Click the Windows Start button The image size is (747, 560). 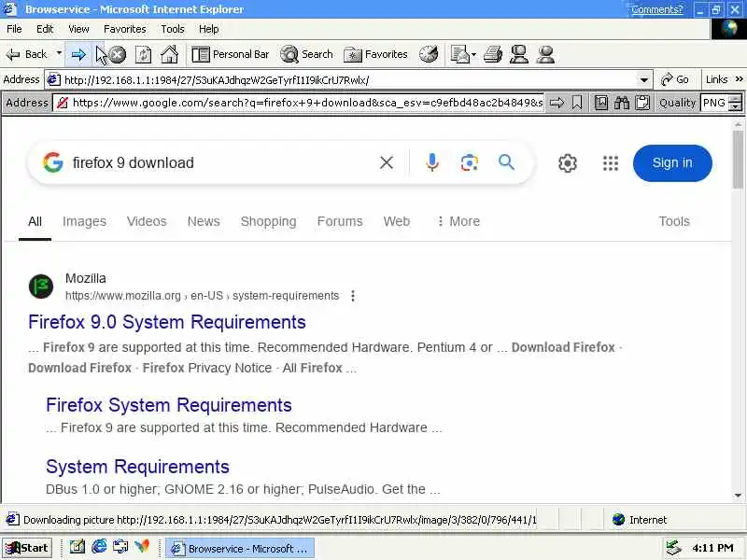point(27,548)
